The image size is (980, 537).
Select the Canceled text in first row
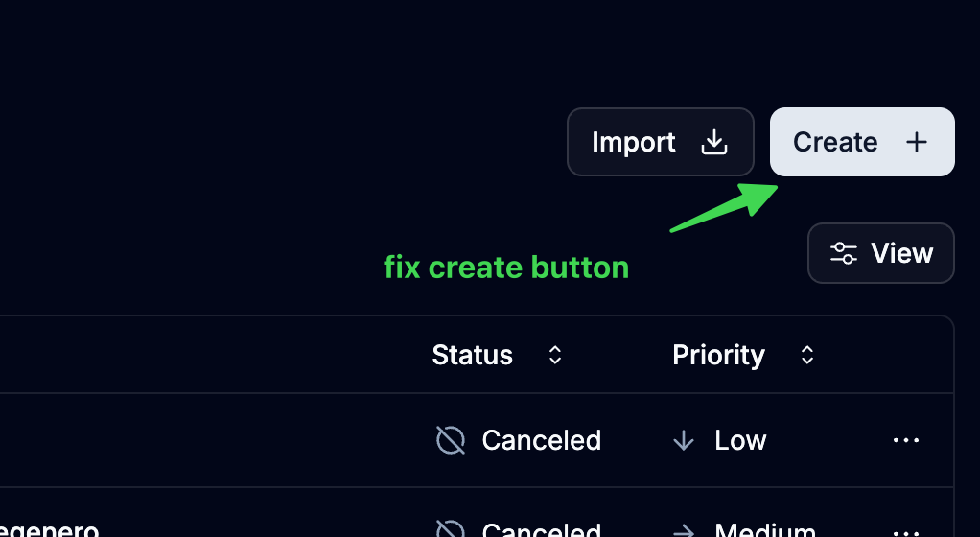542,440
